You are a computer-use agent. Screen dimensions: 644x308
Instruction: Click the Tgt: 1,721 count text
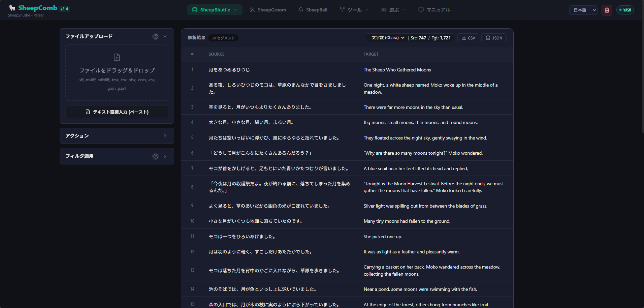click(441, 38)
